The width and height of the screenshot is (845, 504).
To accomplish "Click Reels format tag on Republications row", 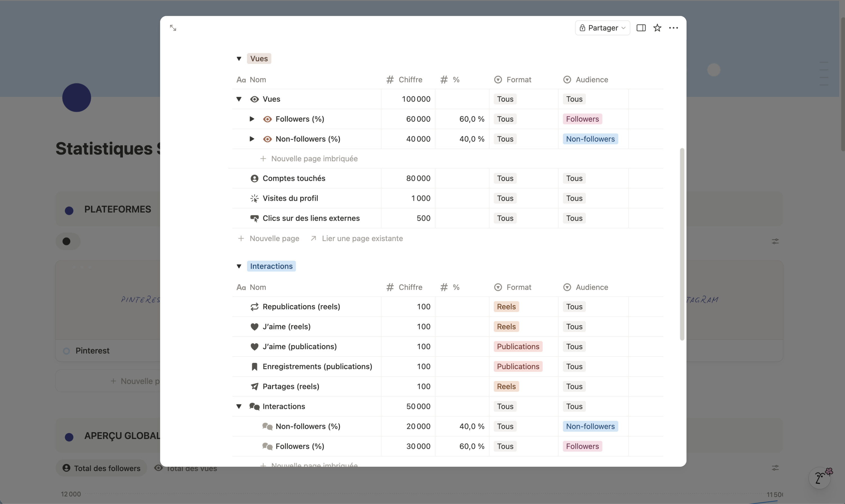I will click(506, 307).
